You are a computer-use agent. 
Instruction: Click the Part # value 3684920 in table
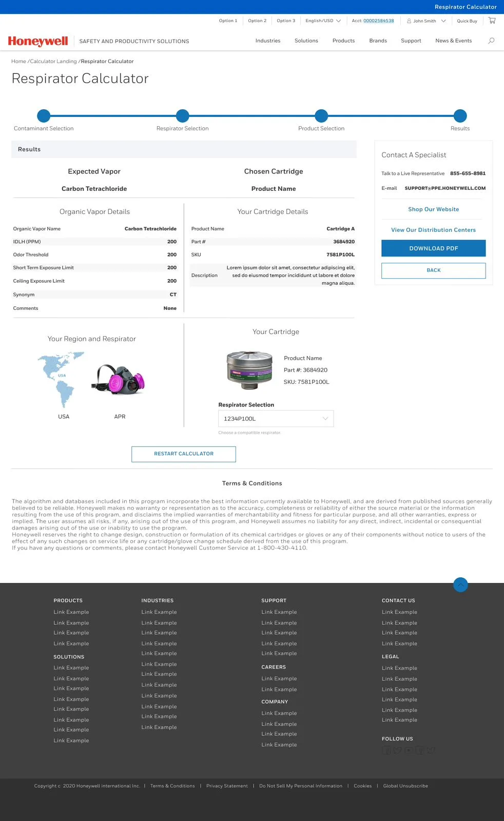pyautogui.click(x=344, y=242)
